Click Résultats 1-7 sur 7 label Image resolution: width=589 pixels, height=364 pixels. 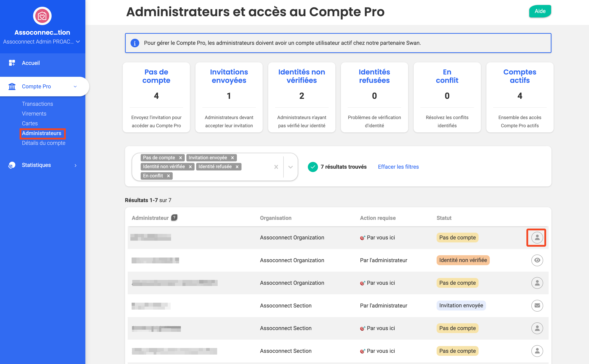148,200
